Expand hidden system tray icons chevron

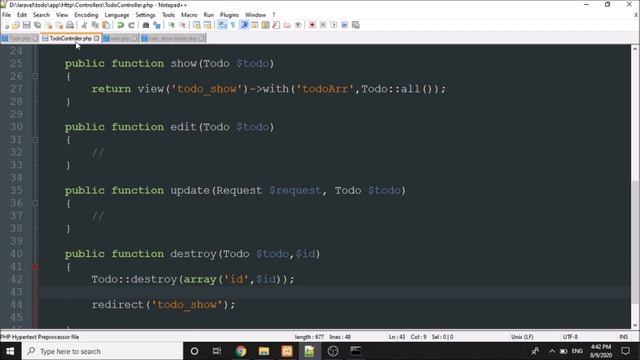[x=552, y=351]
